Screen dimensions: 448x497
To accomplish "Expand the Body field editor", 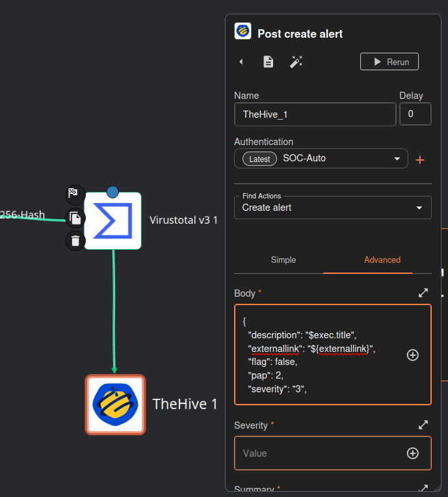I will (423, 293).
